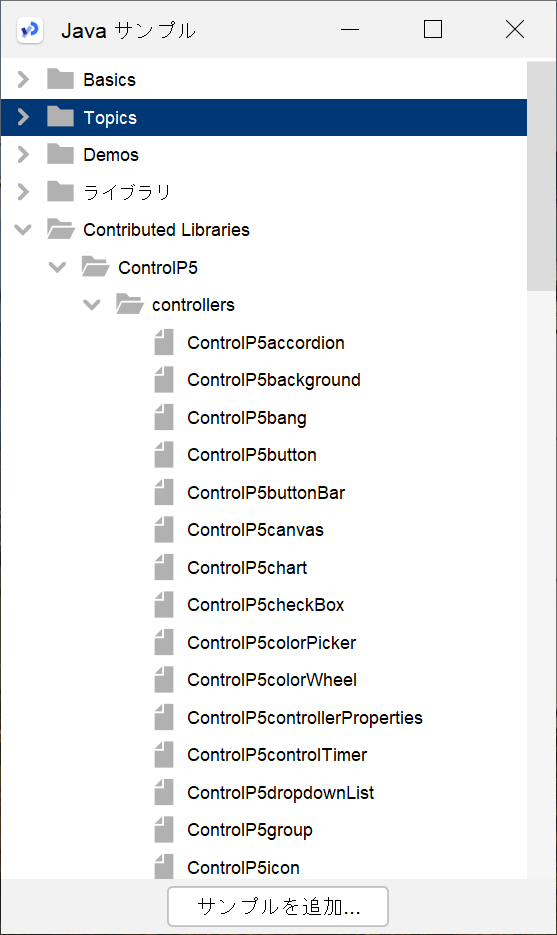Expand the Topics folder chevron
Viewport: 557px width, 935px height.
[x=23, y=116]
